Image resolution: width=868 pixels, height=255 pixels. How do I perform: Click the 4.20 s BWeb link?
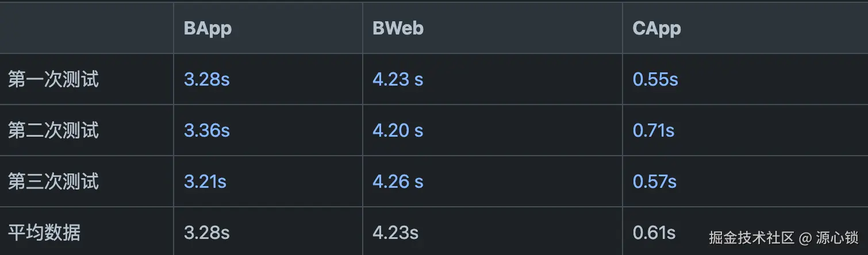tap(397, 130)
